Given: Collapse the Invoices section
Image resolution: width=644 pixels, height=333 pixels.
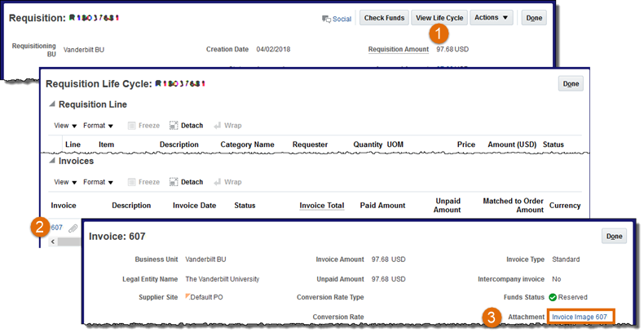Looking at the screenshot, I should tap(52, 160).
